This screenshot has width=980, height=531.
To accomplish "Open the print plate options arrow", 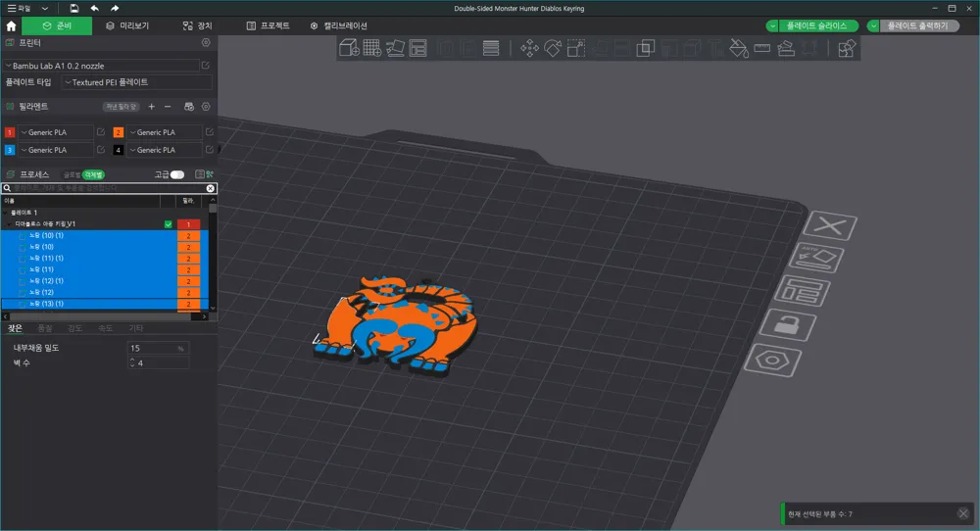I will [873, 25].
